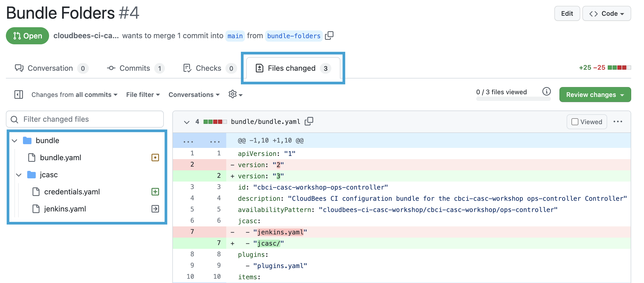644x283 pixels.
Task: Open the diff settings gear icon
Action: 235,94
